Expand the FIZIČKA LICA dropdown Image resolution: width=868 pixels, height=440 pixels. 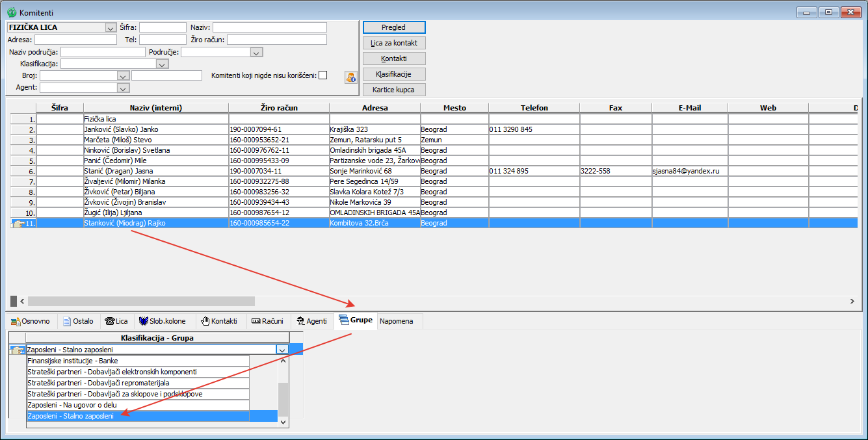pyautogui.click(x=110, y=28)
